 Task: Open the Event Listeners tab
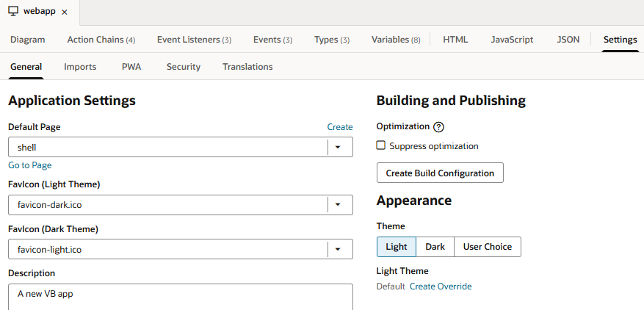click(195, 40)
